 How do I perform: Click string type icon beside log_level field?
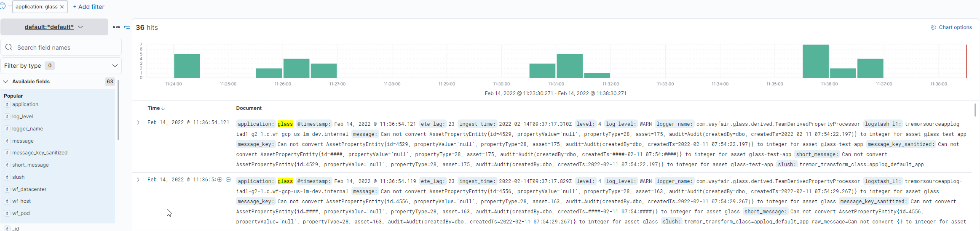coord(7,117)
